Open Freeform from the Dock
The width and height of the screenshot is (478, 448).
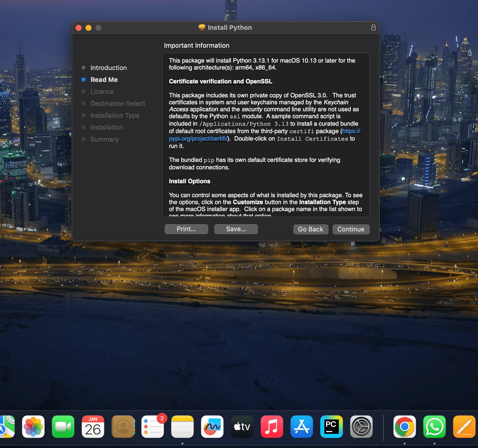coord(212,427)
